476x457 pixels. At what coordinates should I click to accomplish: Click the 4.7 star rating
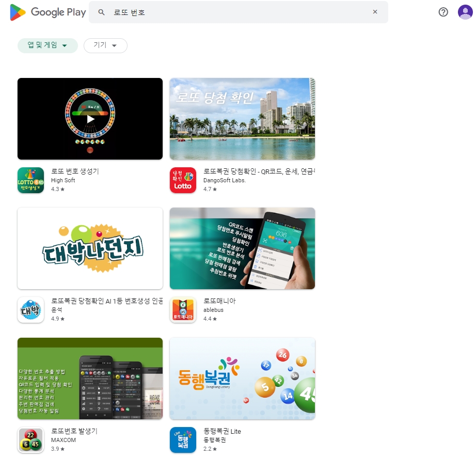click(x=210, y=189)
